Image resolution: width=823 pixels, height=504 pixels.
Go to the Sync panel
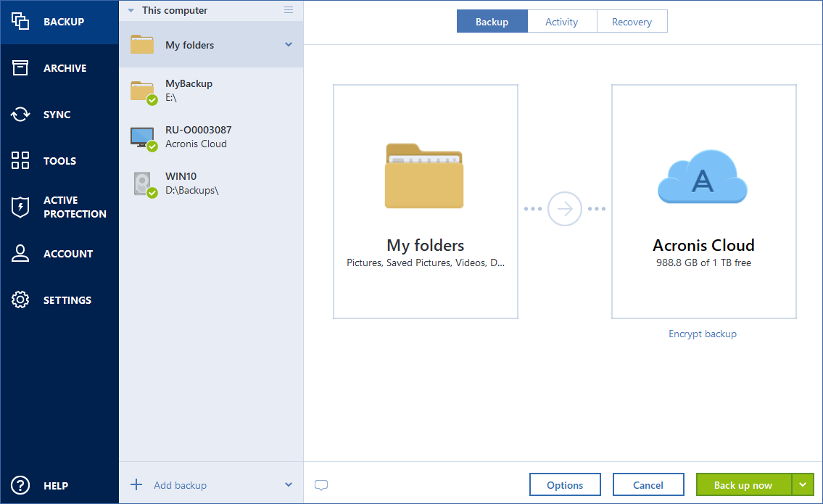20,114
